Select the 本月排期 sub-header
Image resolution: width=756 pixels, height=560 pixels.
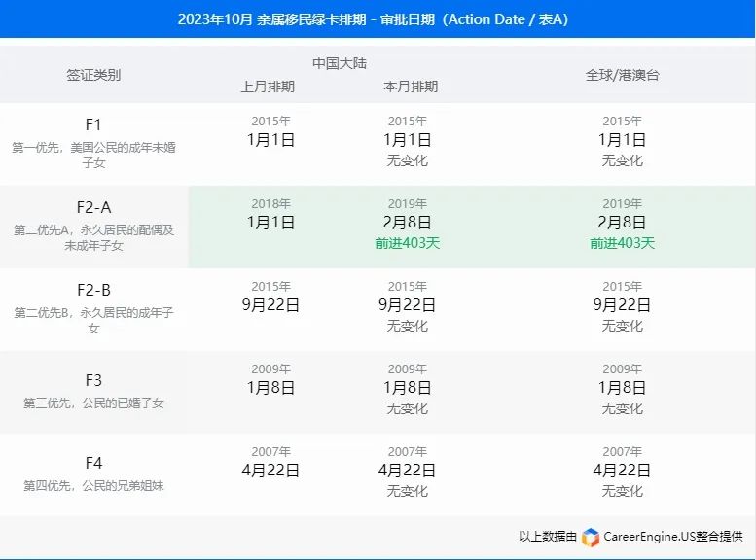click(411, 87)
